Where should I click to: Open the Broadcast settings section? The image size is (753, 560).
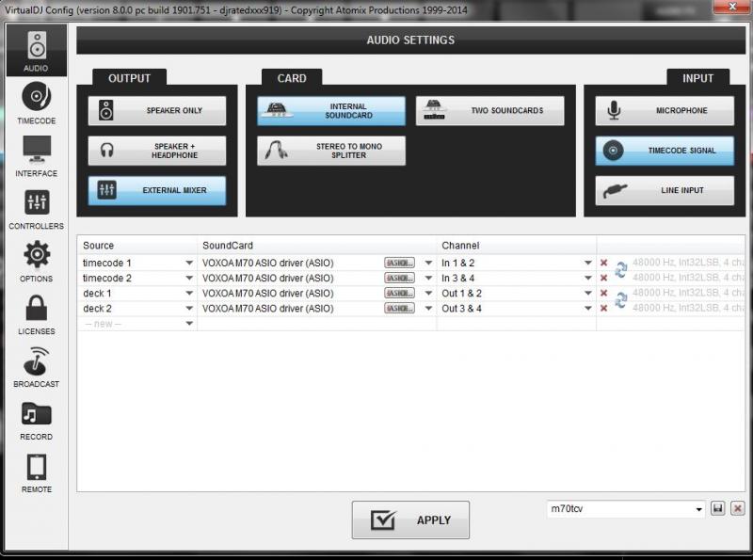click(37, 367)
